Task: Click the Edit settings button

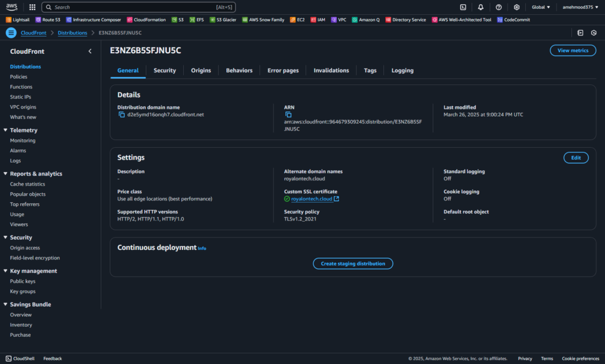Action: pos(576,158)
